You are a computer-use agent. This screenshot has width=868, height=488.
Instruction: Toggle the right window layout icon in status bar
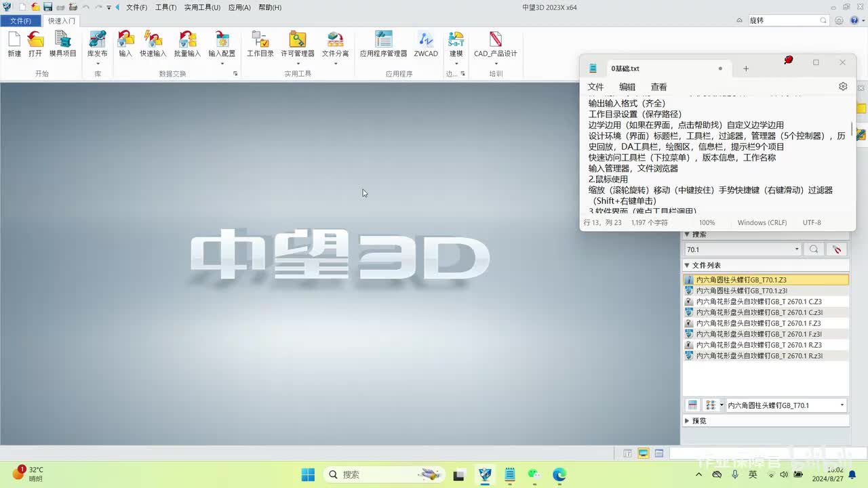(x=658, y=453)
